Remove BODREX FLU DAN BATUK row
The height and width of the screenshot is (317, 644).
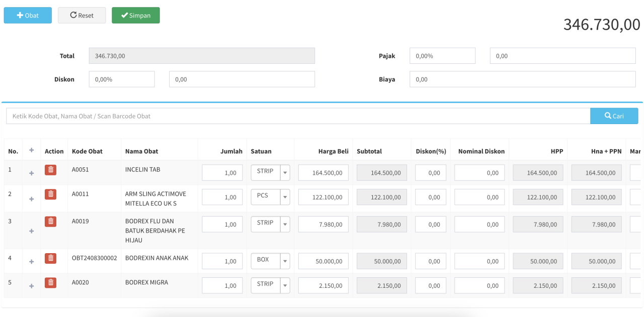(50, 222)
